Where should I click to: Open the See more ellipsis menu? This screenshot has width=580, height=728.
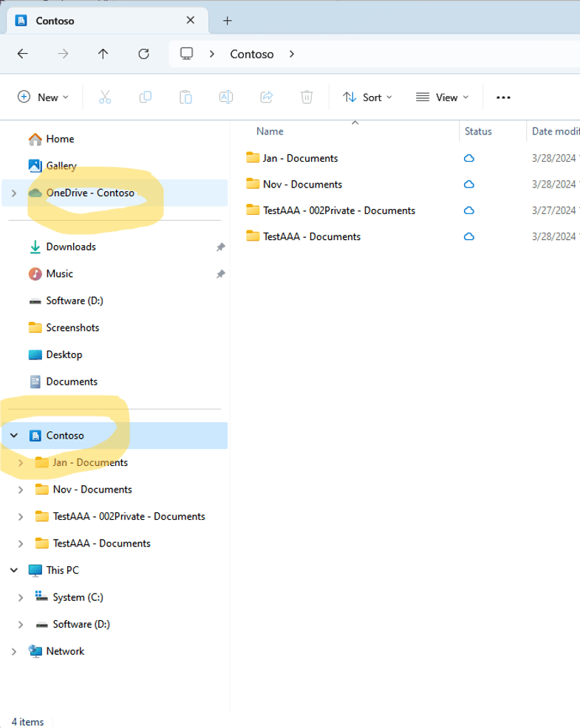pos(503,97)
